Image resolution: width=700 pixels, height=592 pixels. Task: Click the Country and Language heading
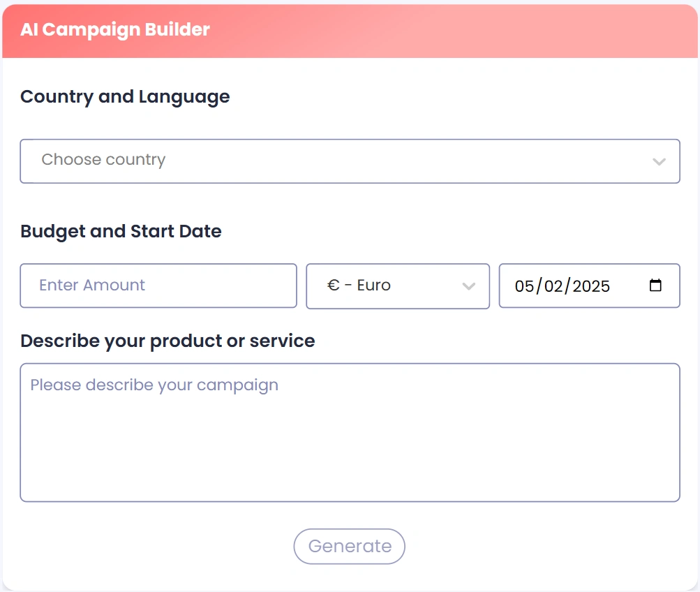tap(125, 97)
